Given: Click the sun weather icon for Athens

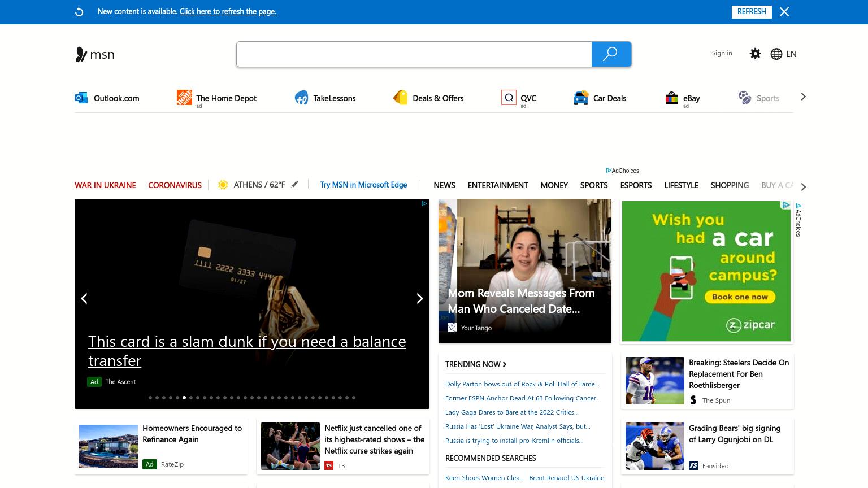Looking at the screenshot, I should (x=223, y=185).
